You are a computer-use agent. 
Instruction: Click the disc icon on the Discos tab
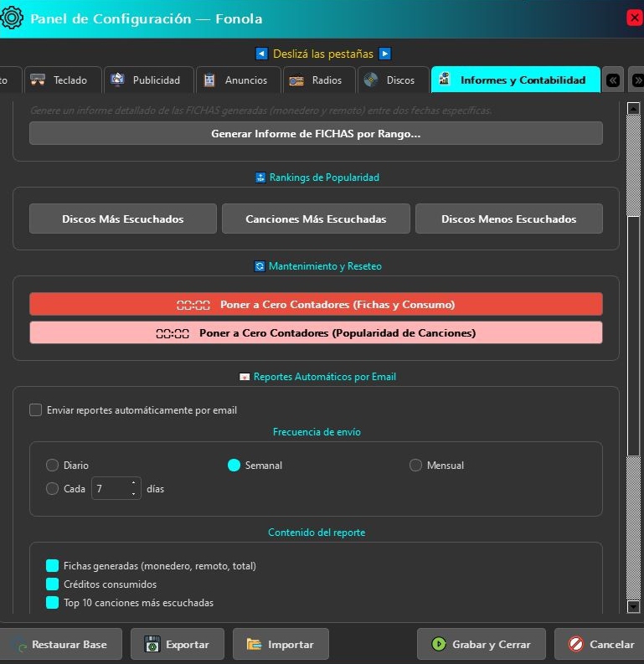(371, 80)
